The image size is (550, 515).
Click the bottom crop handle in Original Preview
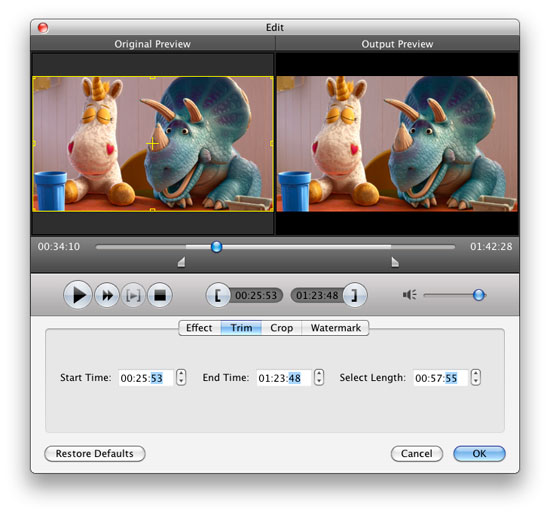152,210
